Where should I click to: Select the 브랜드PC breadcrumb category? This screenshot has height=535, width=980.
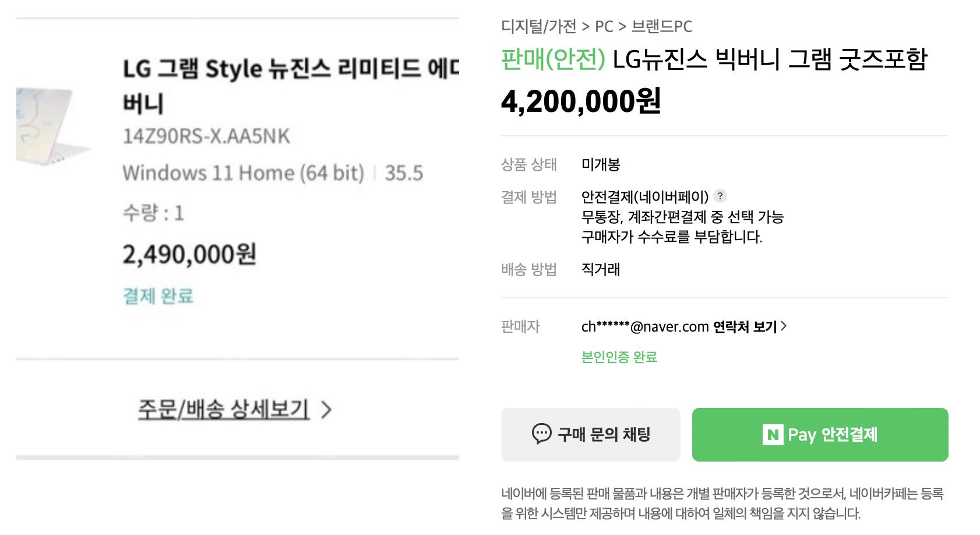click(x=662, y=27)
